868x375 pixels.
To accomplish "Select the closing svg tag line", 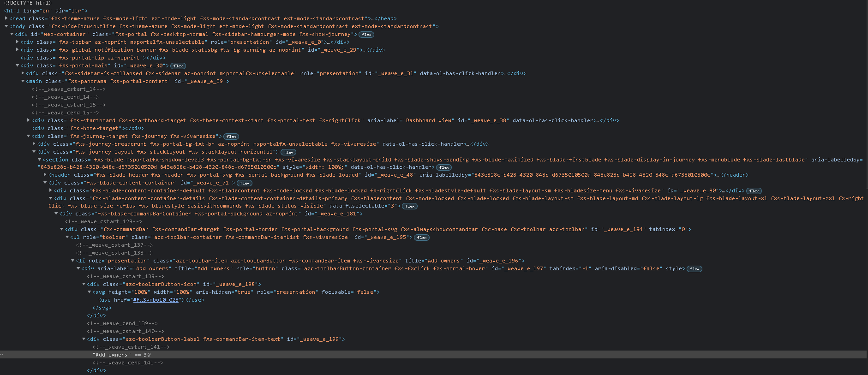I will 102,308.
